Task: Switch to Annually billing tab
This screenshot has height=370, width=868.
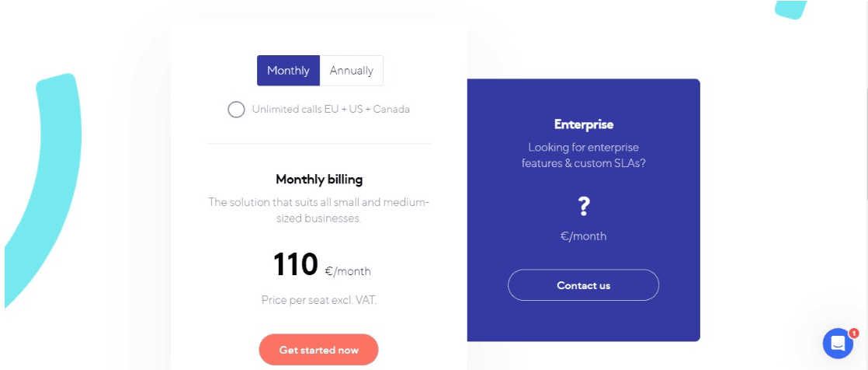Action: (352, 70)
